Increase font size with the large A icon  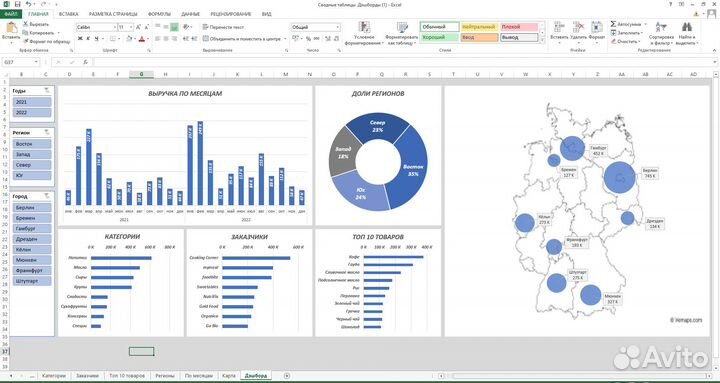pyautogui.click(x=138, y=27)
